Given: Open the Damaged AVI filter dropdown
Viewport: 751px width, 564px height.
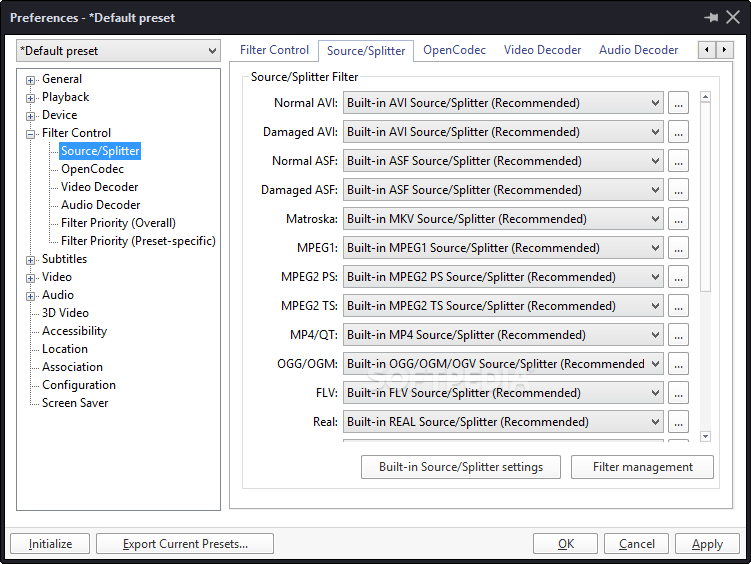Looking at the screenshot, I should coord(503,132).
